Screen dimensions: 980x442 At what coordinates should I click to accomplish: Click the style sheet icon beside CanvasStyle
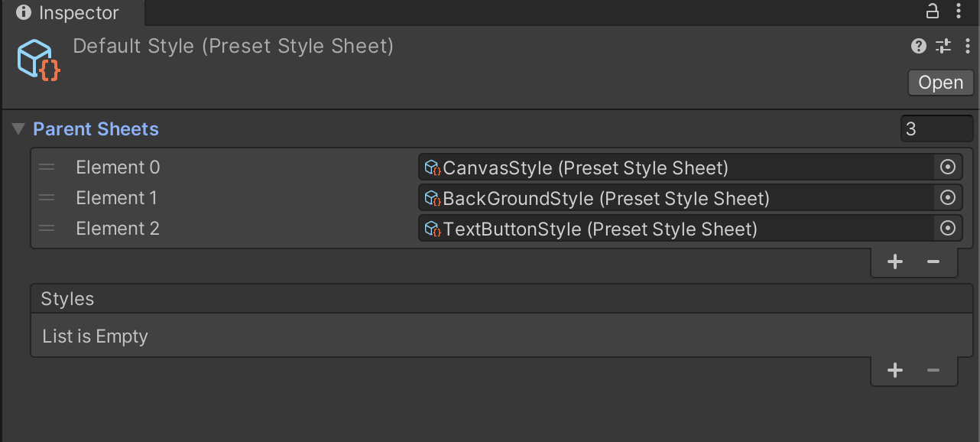pos(432,167)
